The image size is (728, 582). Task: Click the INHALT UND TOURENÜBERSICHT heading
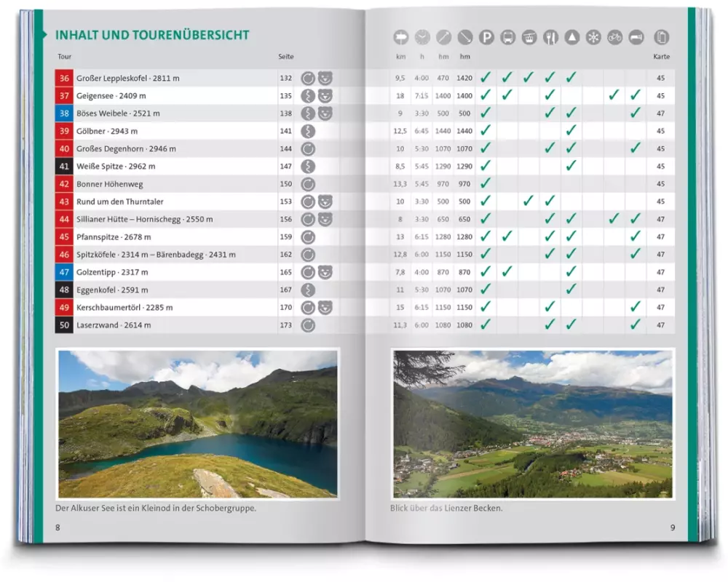(x=152, y=35)
